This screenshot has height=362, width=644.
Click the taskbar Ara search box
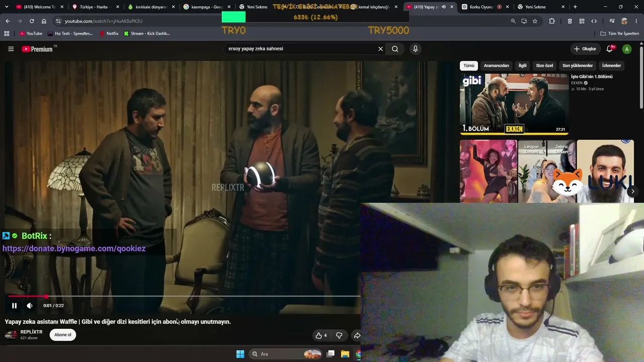click(x=285, y=354)
